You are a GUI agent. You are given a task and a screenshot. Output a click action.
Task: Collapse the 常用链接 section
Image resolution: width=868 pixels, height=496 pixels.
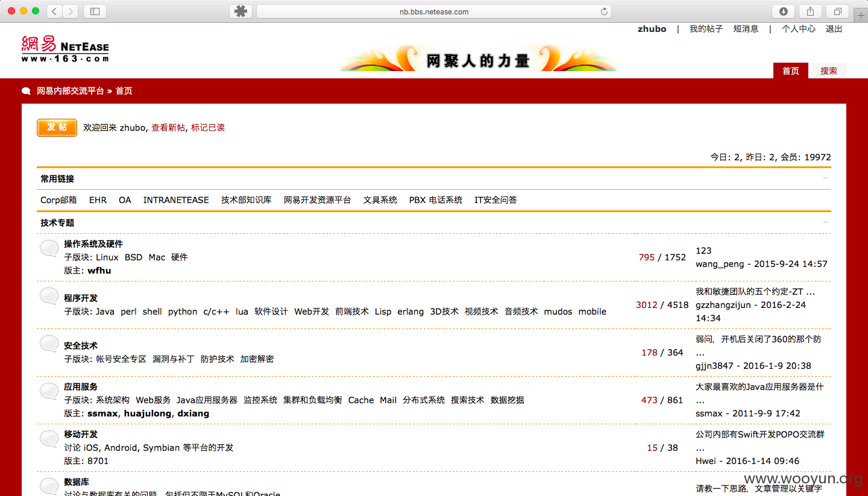(826, 178)
